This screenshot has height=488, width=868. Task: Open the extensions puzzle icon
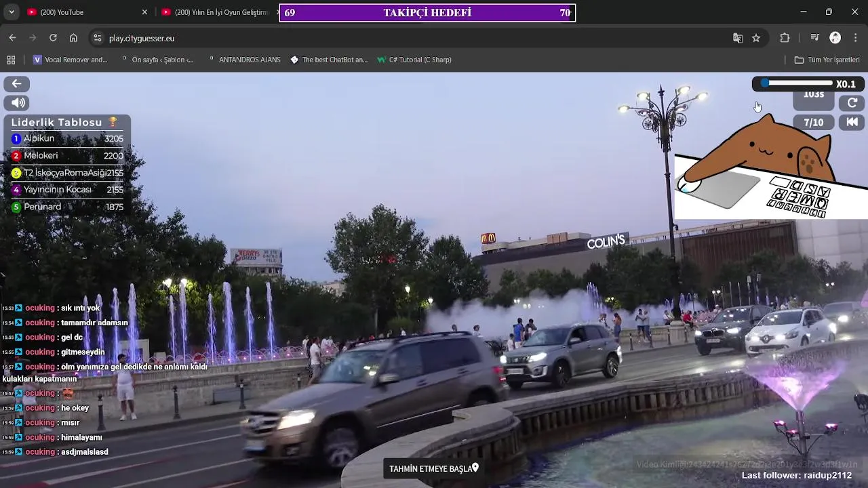click(785, 38)
